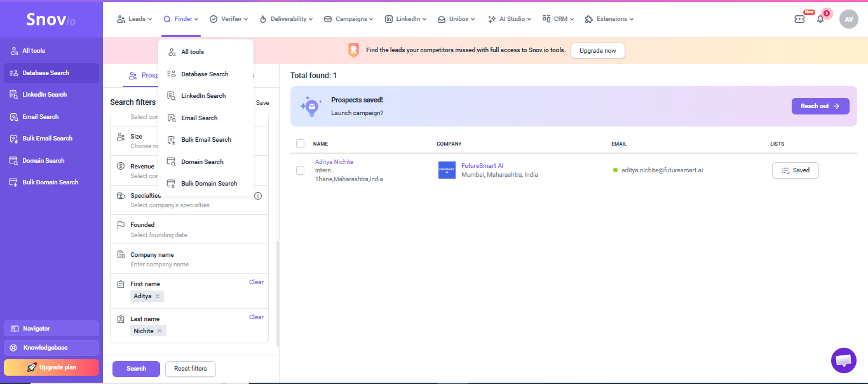The width and height of the screenshot is (868, 384).
Task: Click the Domain Search sidebar icon
Action: [14, 160]
